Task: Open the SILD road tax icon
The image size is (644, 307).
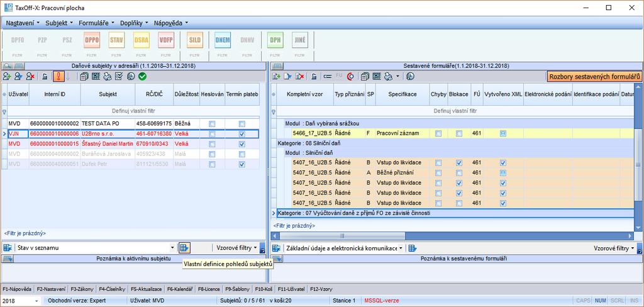Action: click(x=194, y=40)
